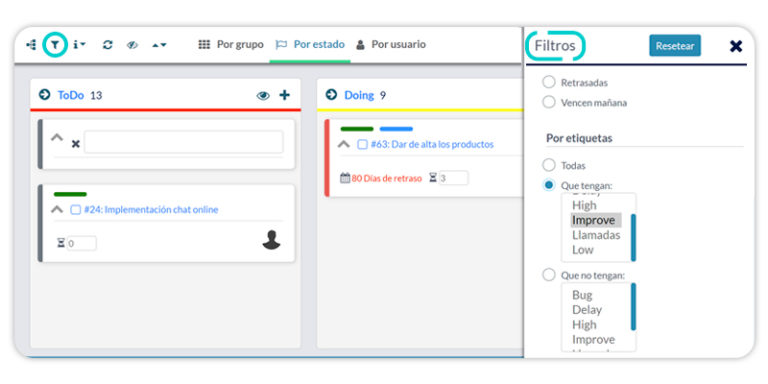Click calendar icon on task #63

[345, 178]
